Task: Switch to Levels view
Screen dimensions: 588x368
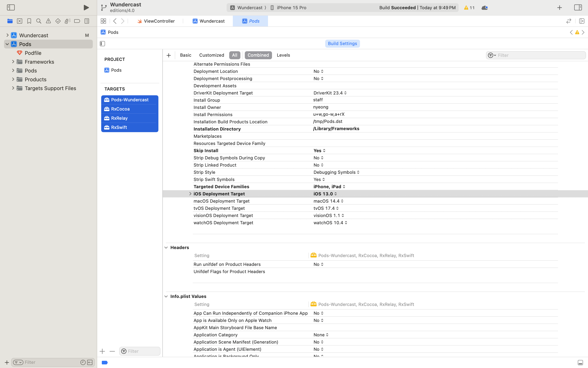Action: (283, 55)
